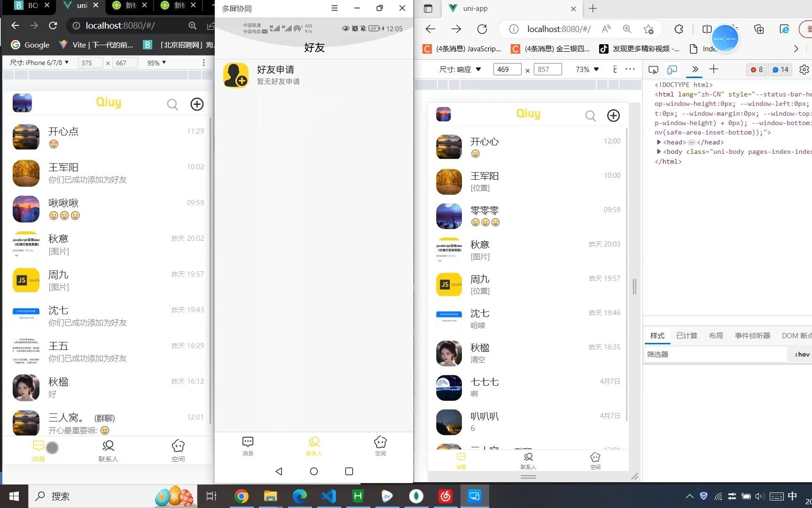Screen dimensions: 812x508
Task: Open the 73% zoom dropdown in Edge
Action: click(587, 69)
